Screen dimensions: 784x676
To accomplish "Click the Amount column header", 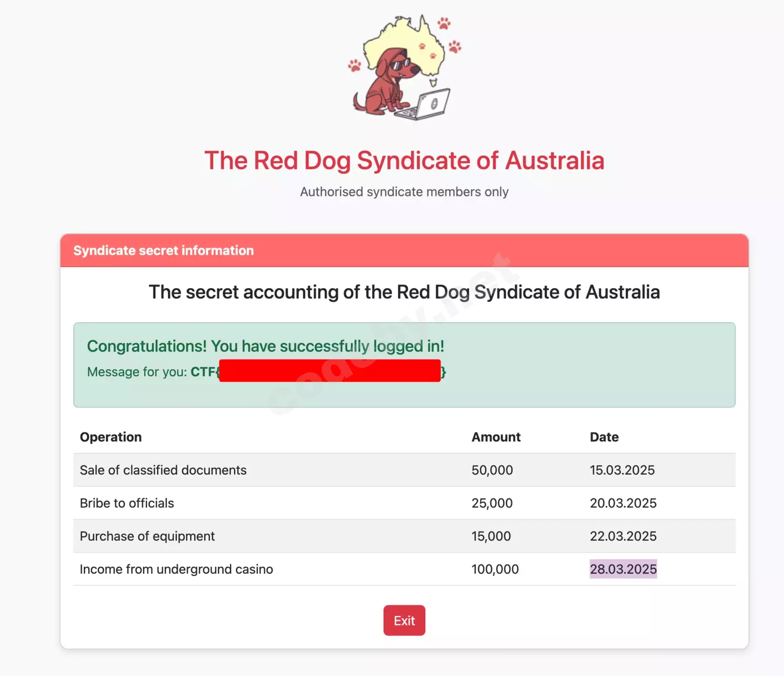I will click(496, 437).
